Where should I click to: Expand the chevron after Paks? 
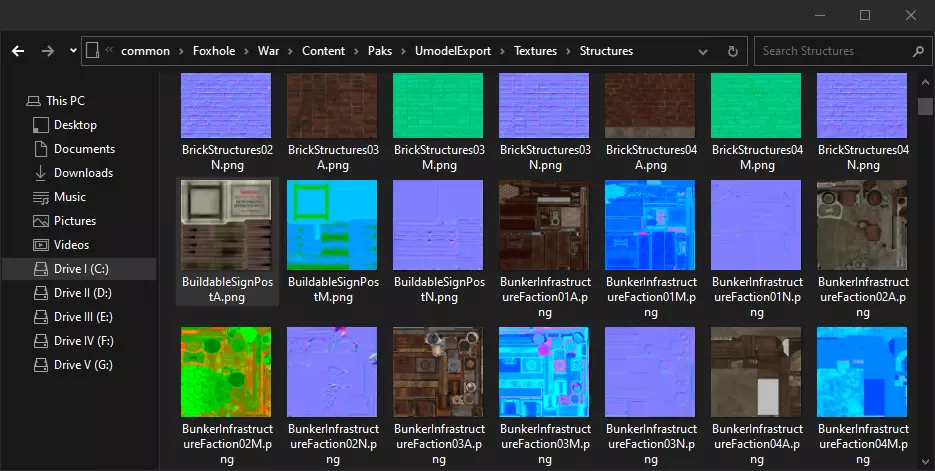[404, 51]
